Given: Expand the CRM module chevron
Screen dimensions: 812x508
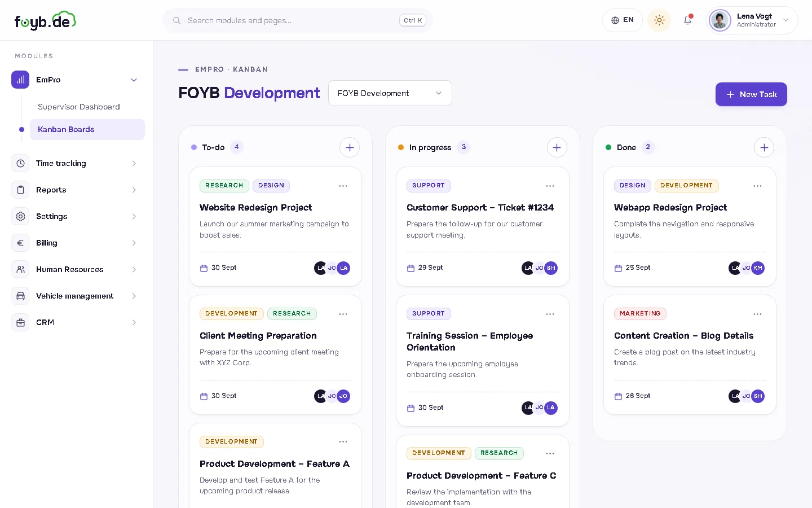Looking at the screenshot, I should click(x=134, y=322).
